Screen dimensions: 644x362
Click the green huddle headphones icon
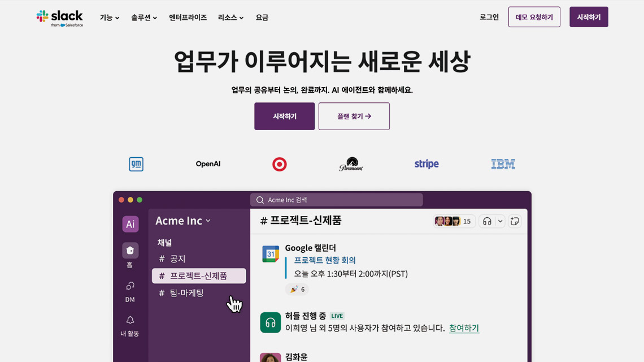coord(271,322)
